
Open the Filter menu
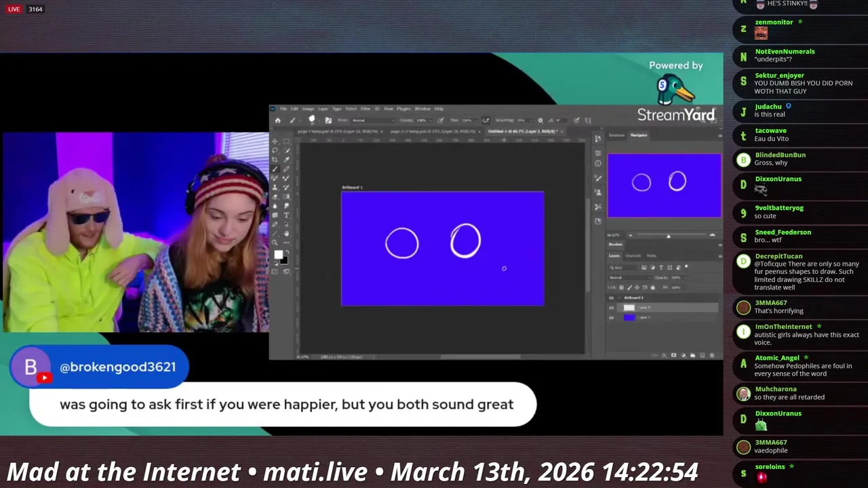coord(366,108)
